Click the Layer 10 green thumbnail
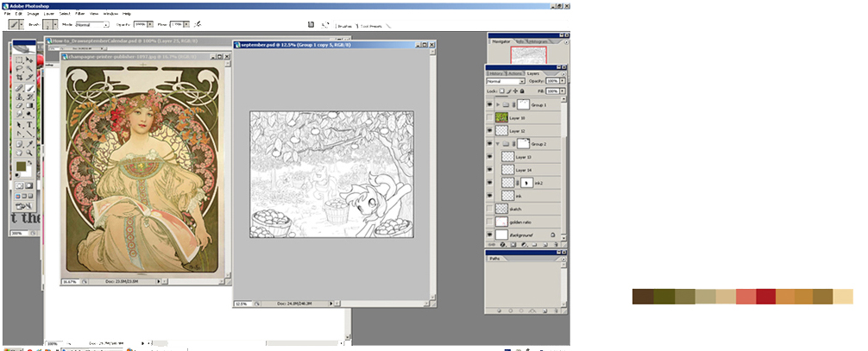 (501, 118)
